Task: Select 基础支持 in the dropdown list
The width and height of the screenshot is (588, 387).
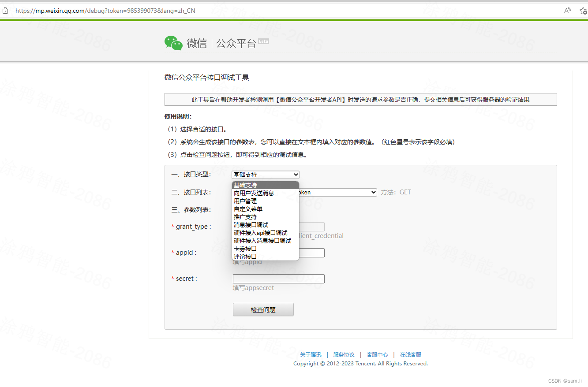Action: coord(266,185)
